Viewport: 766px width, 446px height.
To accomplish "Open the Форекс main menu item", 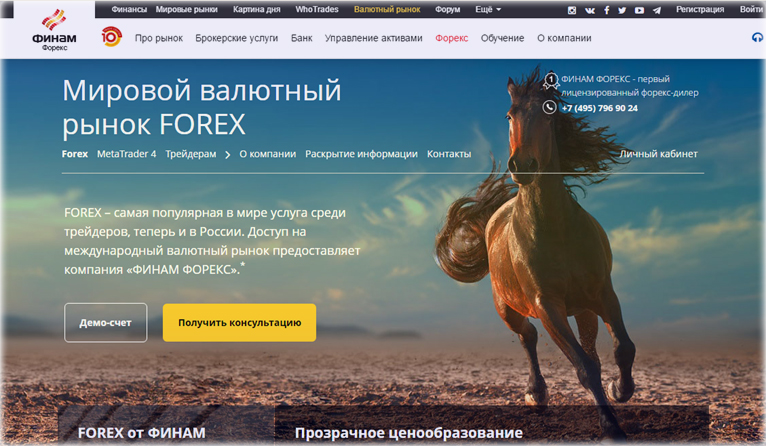I will point(451,38).
